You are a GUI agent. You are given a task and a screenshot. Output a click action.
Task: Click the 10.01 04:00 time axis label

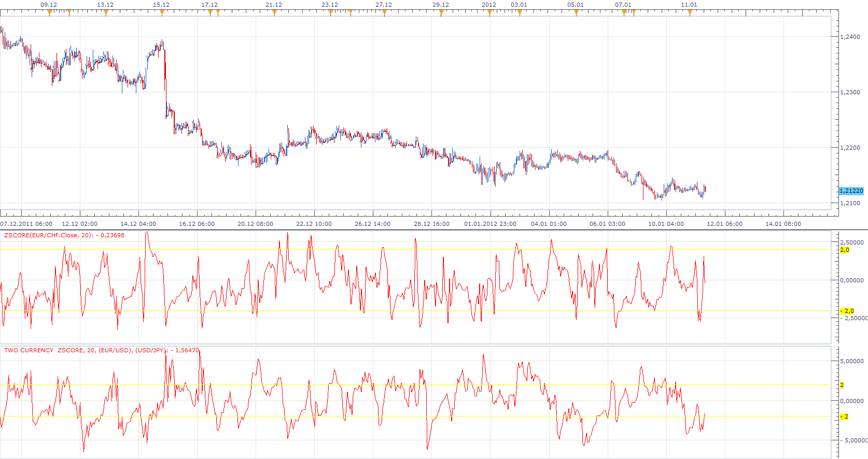(x=666, y=224)
